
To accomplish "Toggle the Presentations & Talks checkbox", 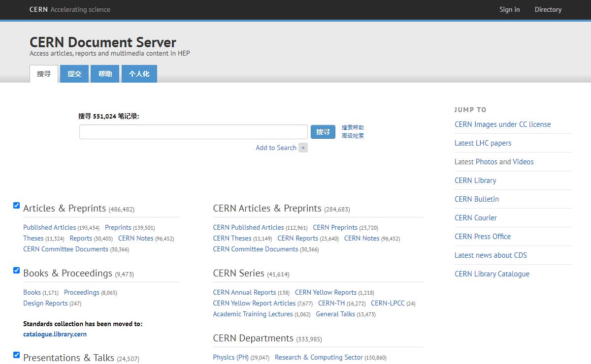I will click(x=16, y=355).
